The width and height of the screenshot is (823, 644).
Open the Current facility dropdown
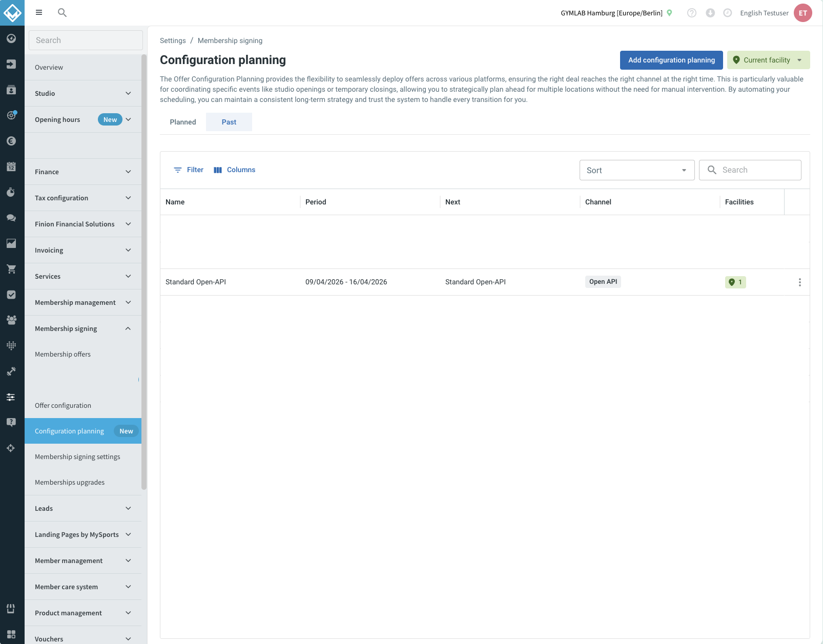pyautogui.click(x=768, y=60)
